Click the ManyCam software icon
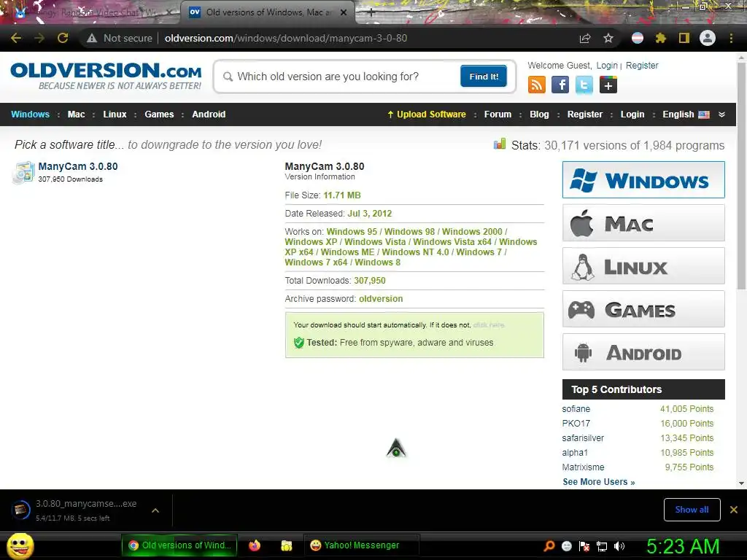Image resolution: width=747 pixels, height=560 pixels. tap(24, 172)
